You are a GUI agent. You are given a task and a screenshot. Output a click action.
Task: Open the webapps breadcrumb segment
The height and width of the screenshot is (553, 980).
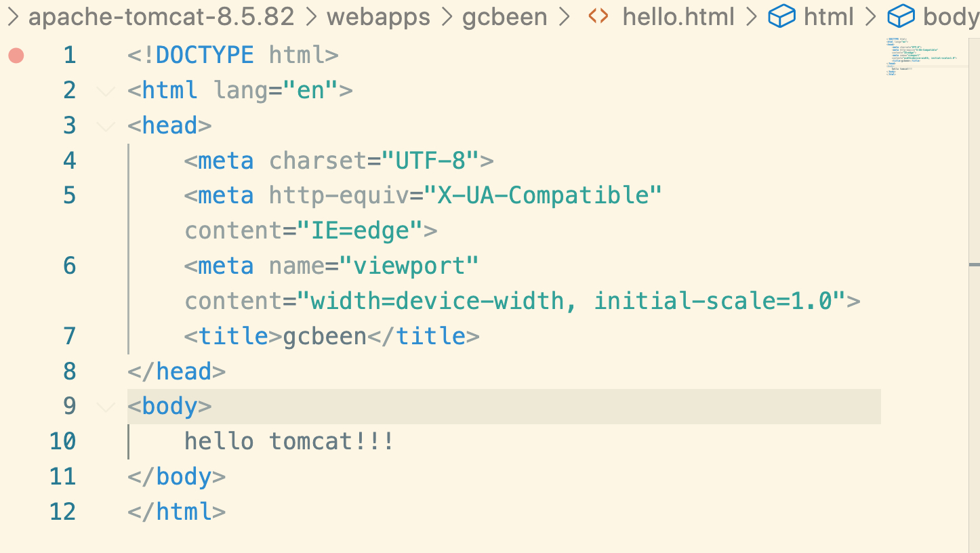tap(378, 17)
